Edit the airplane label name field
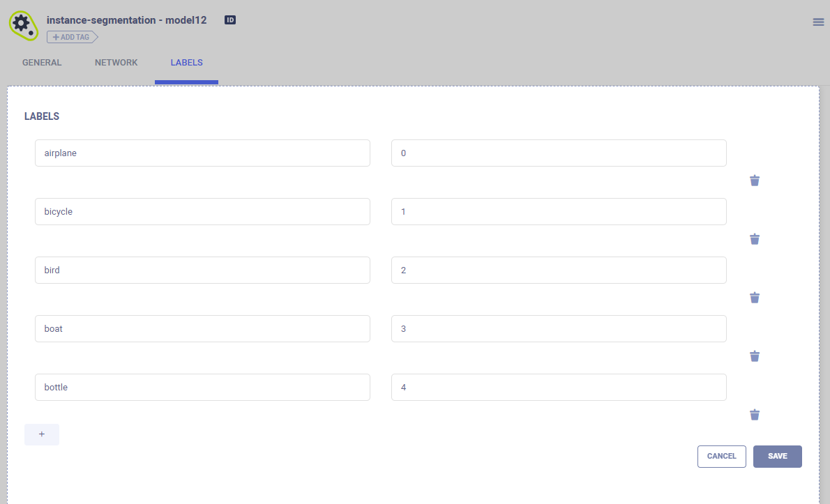 202,153
